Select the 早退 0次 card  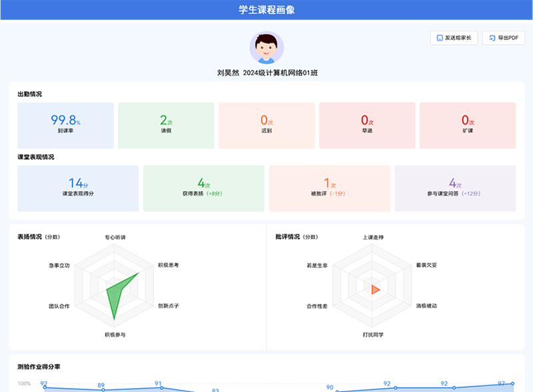pos(367,125)
